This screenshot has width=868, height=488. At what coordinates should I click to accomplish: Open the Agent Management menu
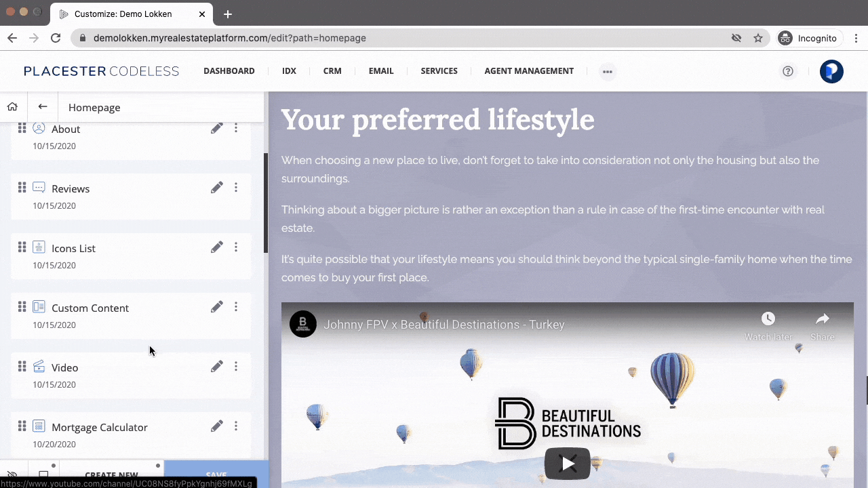pyautogui.click(x=529, y=71)
